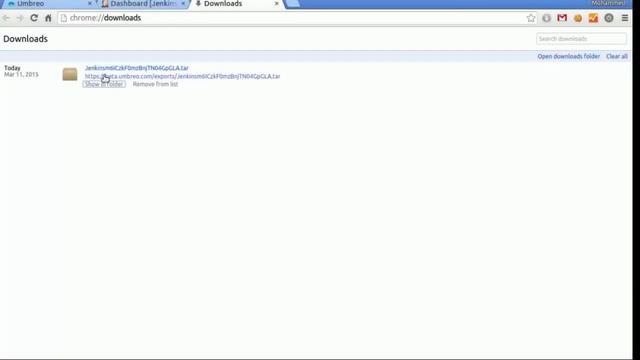Click the downloaded tar file package icon
The image size is (640, 360).
tap(70, 74)
